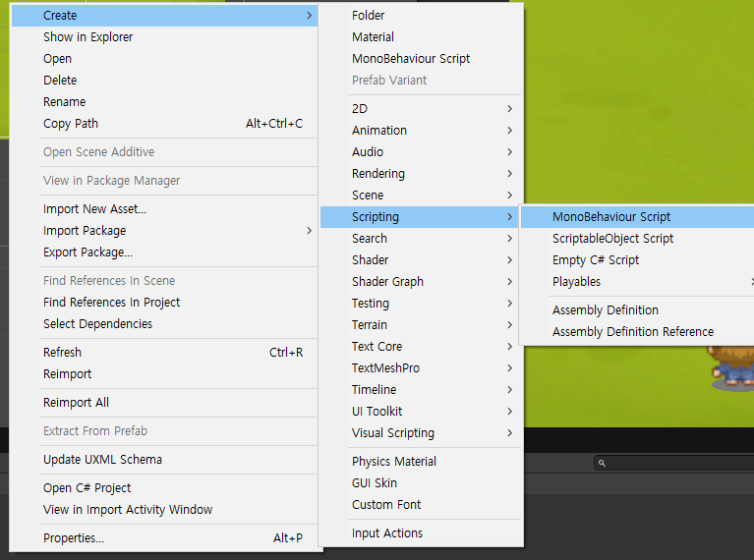Viewport: 754px width, 560px height.
Task: Expand the Timeline submenu
Action: pyautogui.click(x=422, y=390)
